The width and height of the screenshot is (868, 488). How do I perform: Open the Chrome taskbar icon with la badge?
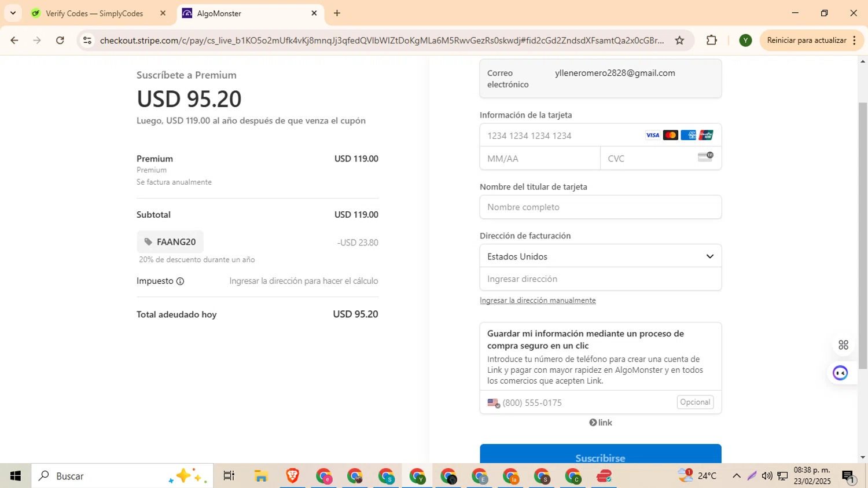pos(511,476)
